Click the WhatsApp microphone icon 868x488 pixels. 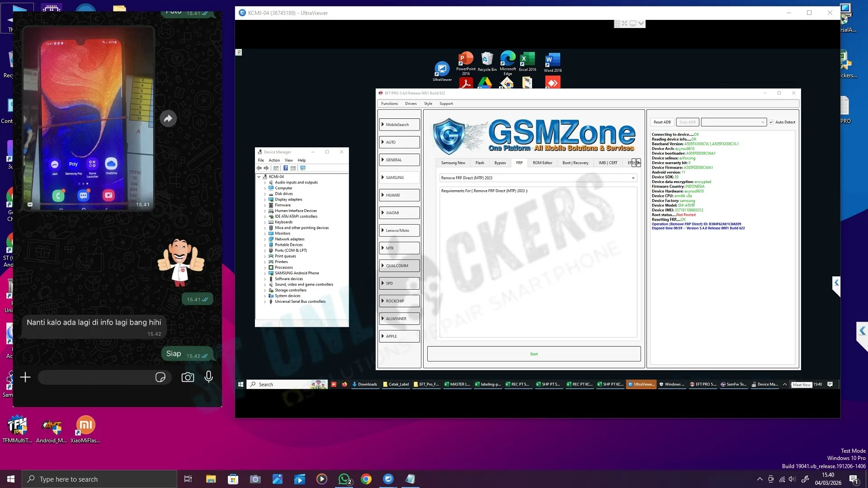208,377
